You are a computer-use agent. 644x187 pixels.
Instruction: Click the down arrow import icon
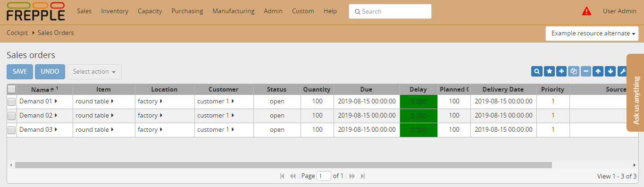(x=611, y=71)
